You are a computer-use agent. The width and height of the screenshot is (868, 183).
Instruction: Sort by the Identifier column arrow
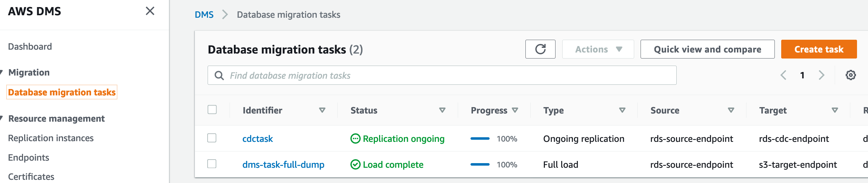click(x=322, y=110)
